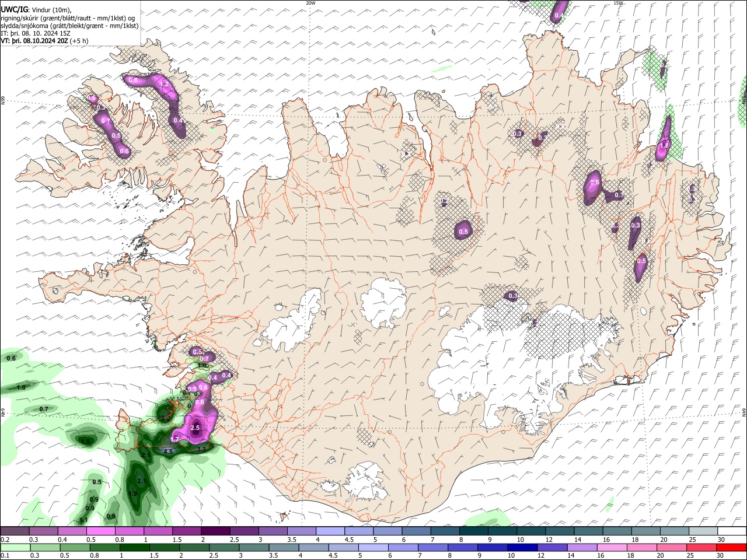Click the 'VT: þri. 08.10.2024 20Z (+5 h)' line
This screenshot has height=560, width=747.
click(45, 41)
